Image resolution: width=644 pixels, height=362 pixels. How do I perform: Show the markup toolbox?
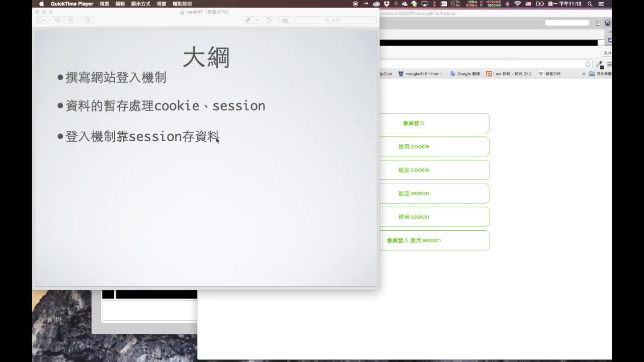click(285, 20)
